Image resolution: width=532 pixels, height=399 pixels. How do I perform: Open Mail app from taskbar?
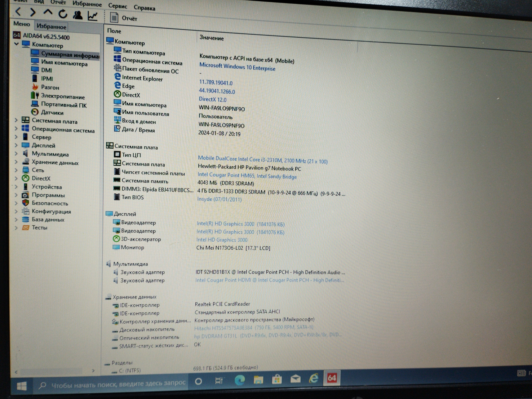point(295,378)
